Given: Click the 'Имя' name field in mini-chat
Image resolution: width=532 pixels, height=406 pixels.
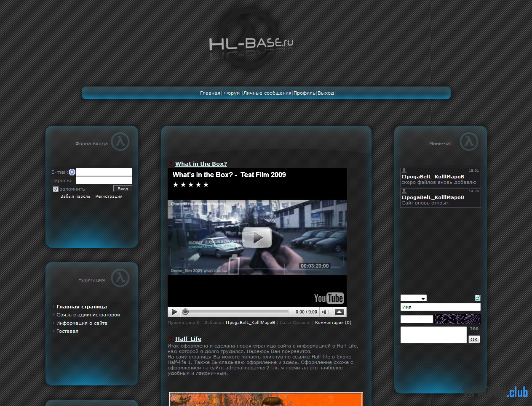Looking at the screenshot, I should 440,307.
